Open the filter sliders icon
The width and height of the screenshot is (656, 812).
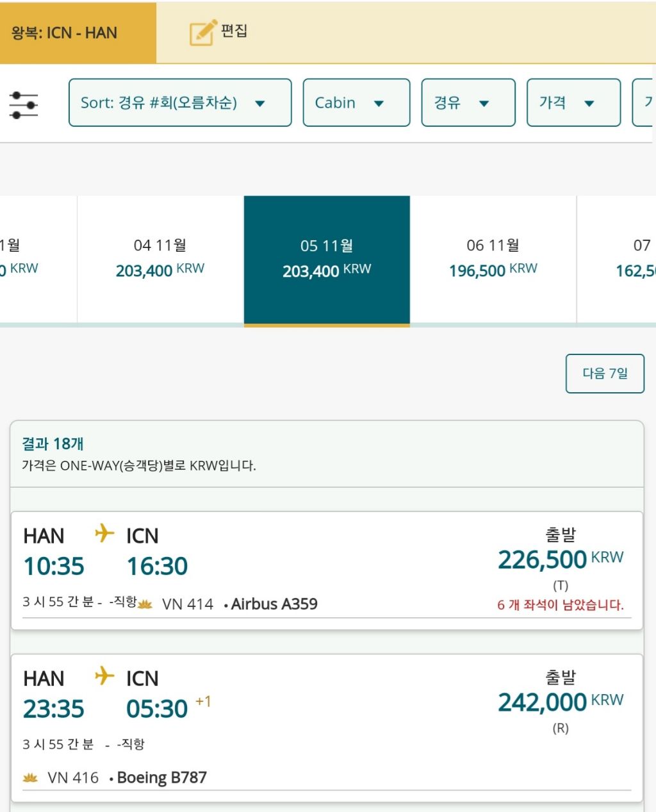24,104
